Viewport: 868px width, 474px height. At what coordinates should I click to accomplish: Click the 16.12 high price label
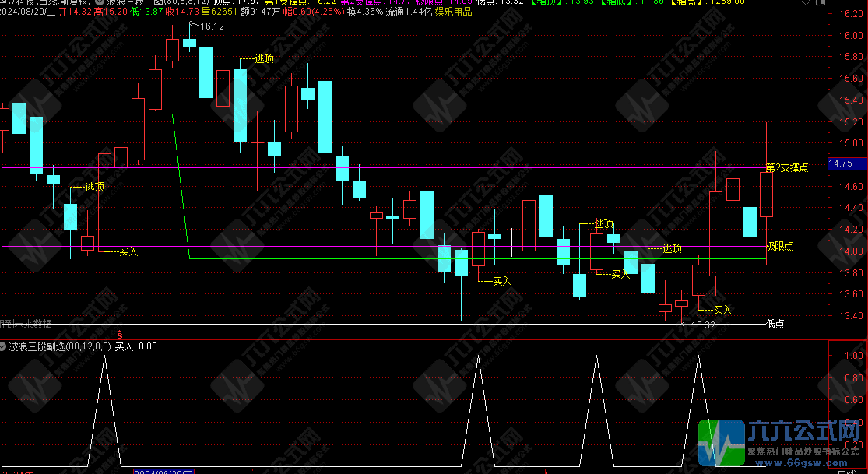point(212,26)
